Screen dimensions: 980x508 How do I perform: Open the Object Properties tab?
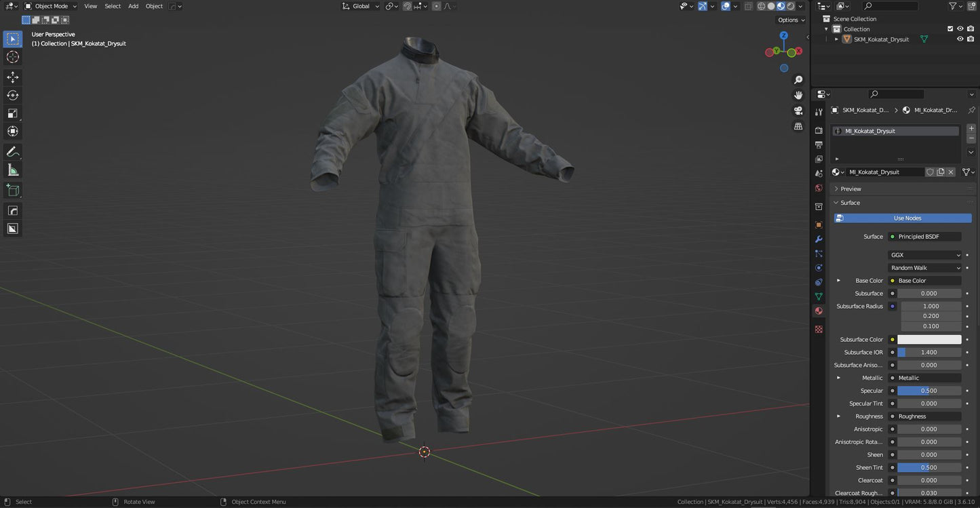tap(819, 224)
